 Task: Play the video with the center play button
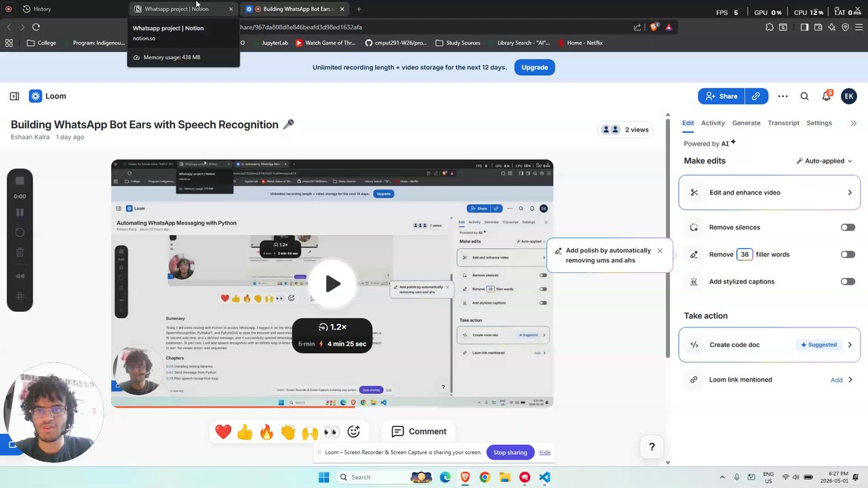click(332, 284)
